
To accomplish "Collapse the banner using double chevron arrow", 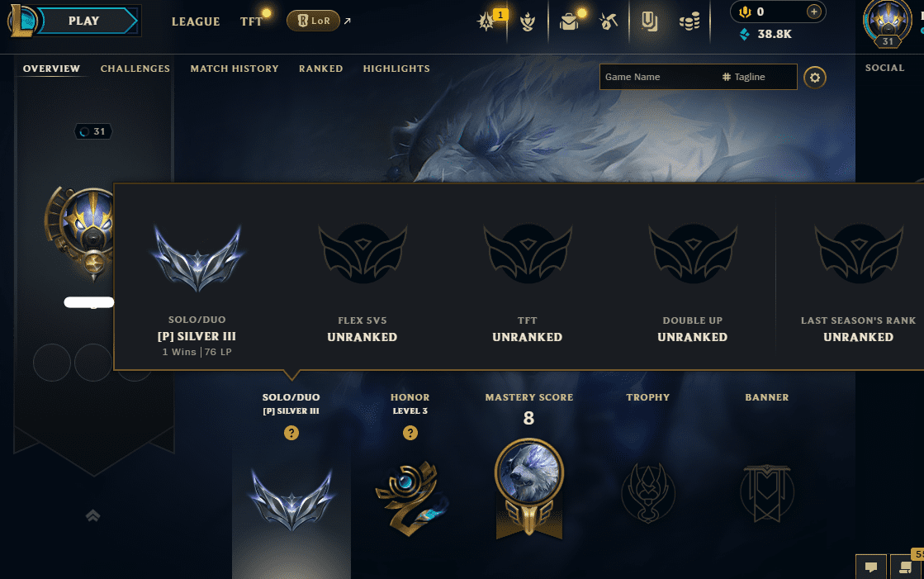I will point(92,516).
